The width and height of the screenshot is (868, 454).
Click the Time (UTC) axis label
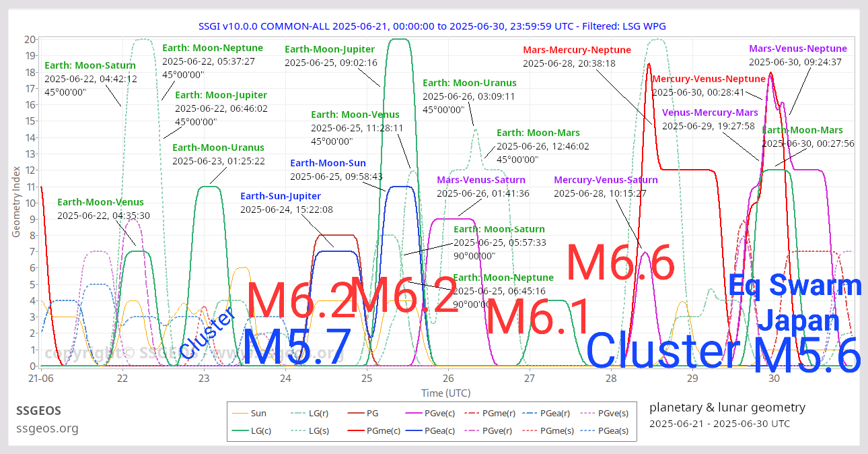pos(445,393)
